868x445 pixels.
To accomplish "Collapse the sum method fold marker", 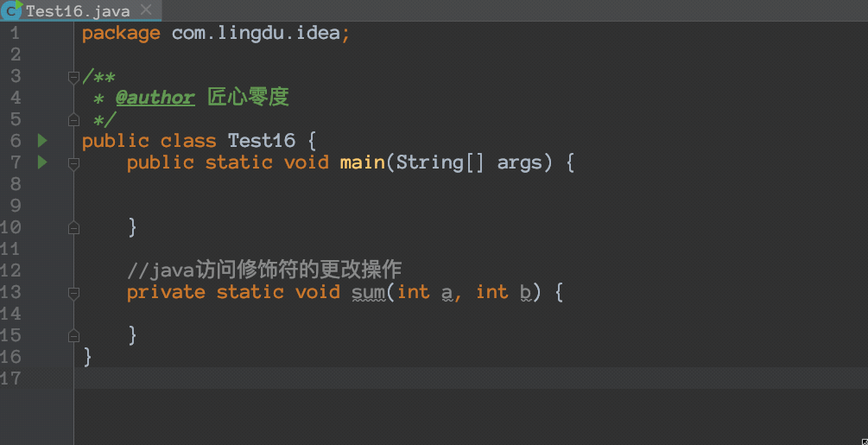I will 73,292.
